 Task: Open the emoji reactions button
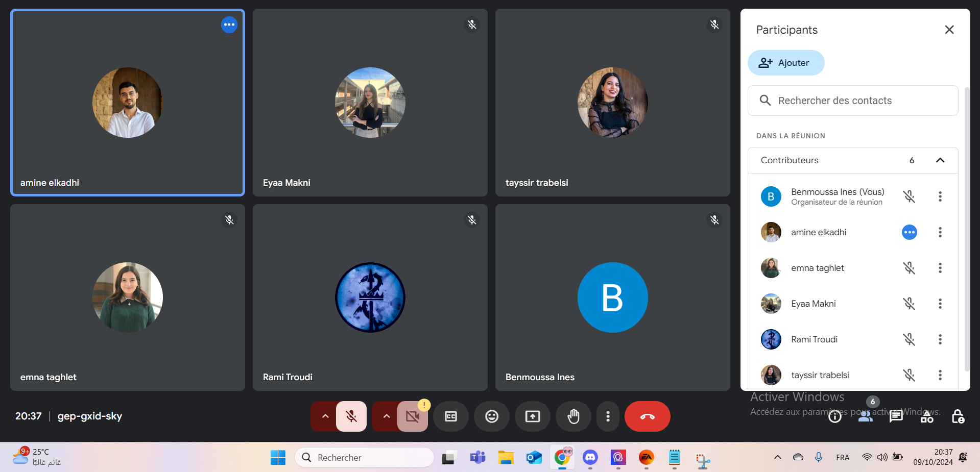(491, 416)
